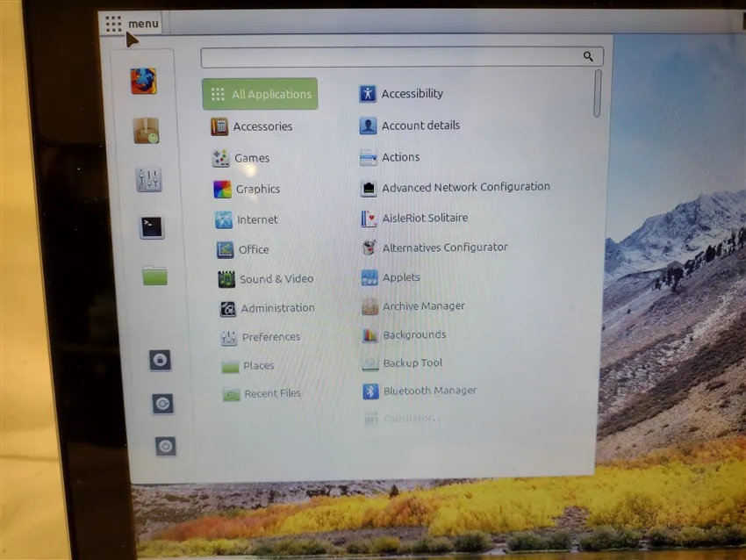Click the Quit power icon in sidebar

point(166,447)
